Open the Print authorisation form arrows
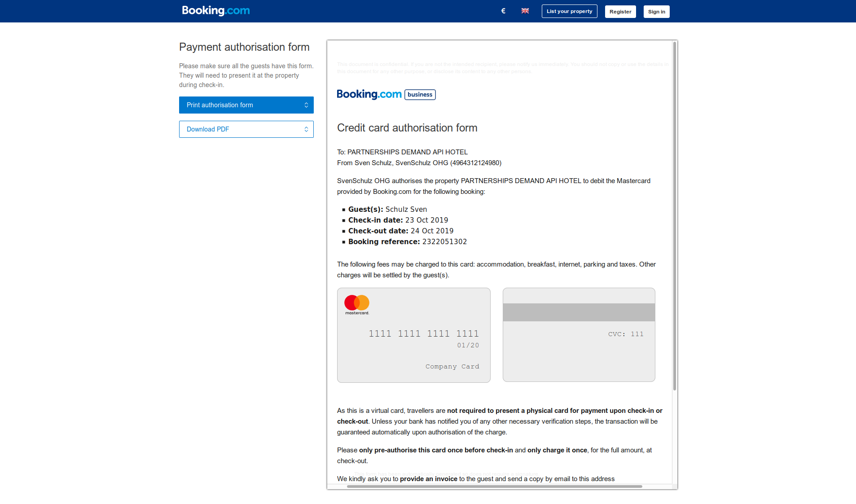856x504 pixels. pos(306,105)
